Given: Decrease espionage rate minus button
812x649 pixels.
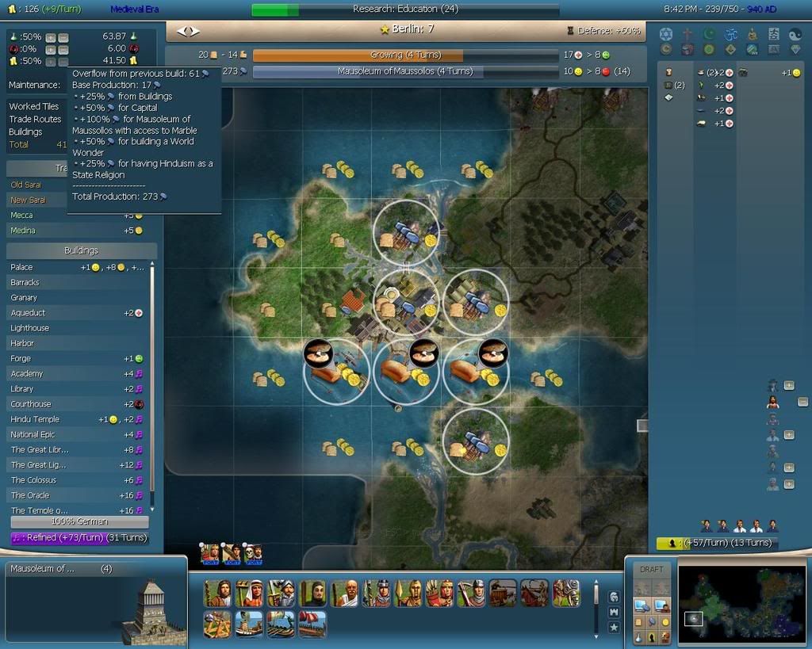Looking at the screenshot, I should [x=63, y=50].
